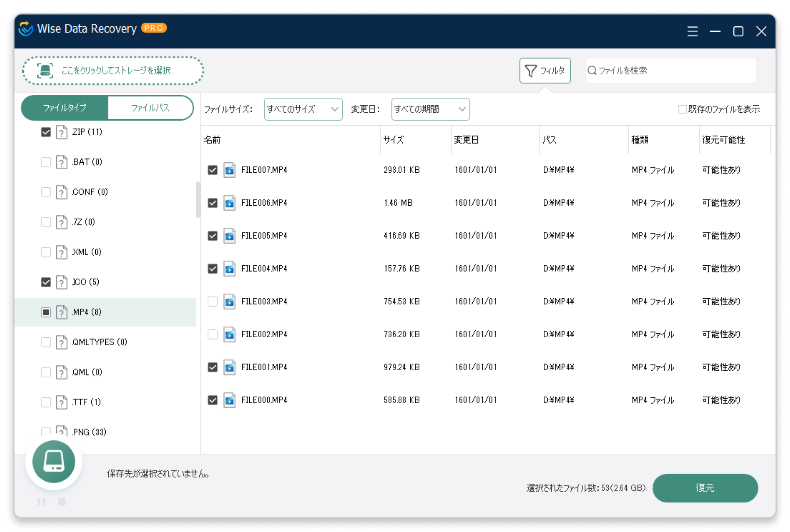Click the 選択されたファイル数 count text
790x532 pixels.
click(586, 488)
